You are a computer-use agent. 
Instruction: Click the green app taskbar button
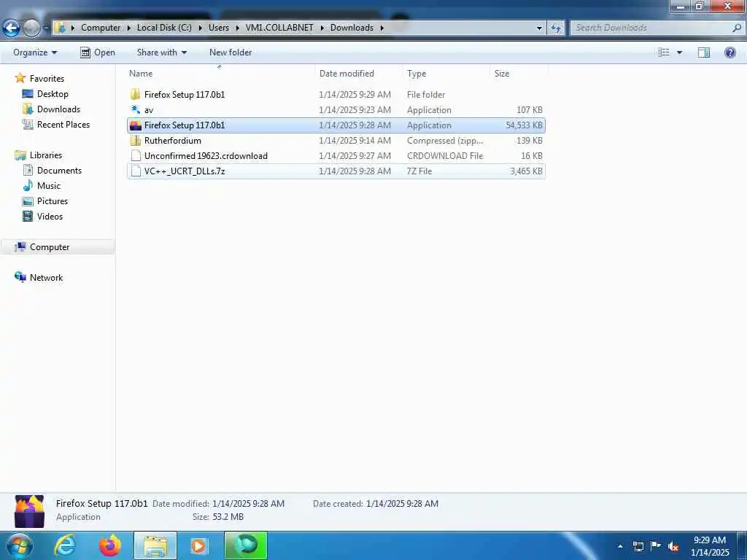(246, 545)
